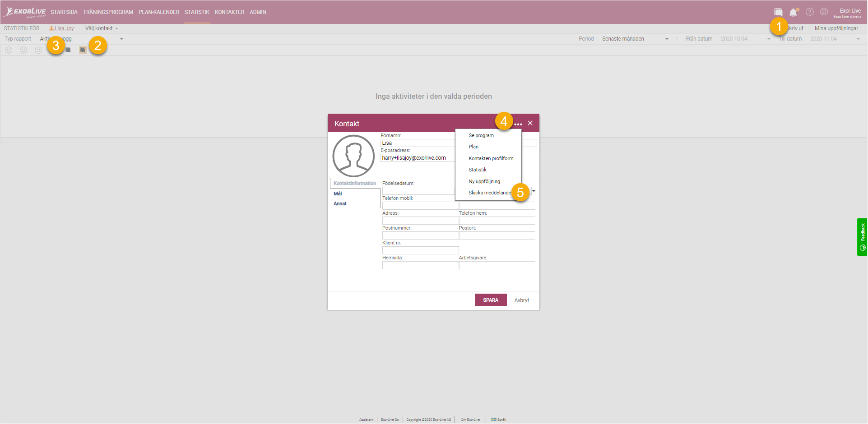Choose Ny uppföljning in the context menu
The image size is (868, 424).
484,181
